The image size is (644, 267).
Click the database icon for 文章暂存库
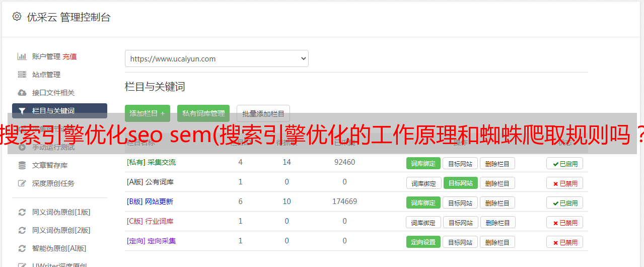tap(22, 165)
